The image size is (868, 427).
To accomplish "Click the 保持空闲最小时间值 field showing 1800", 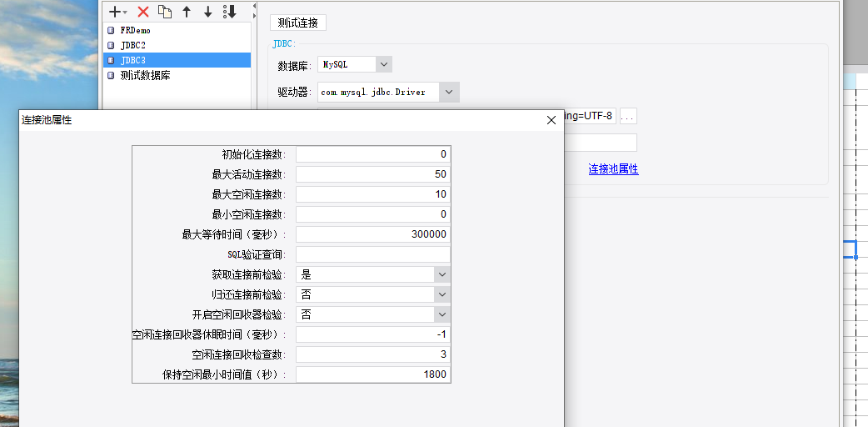I will 373,374.
